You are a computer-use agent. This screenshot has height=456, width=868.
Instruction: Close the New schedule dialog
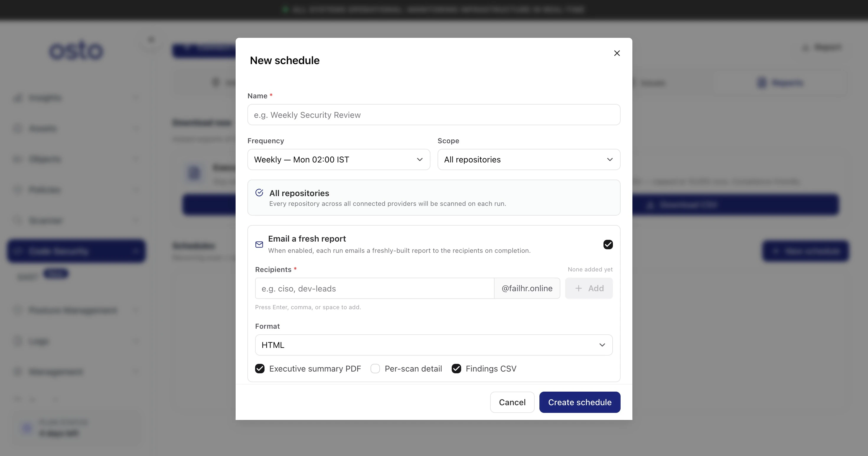click(x=617, y=53)
